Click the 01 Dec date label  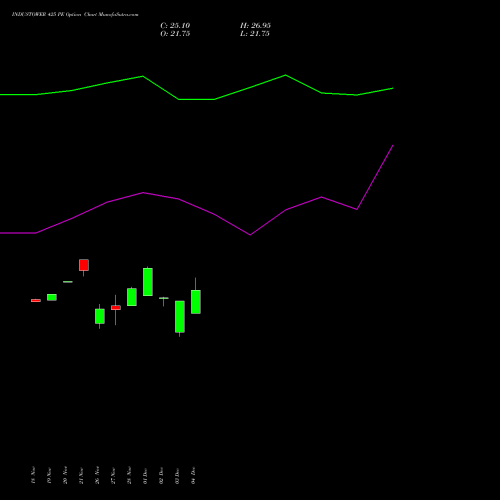point(145,475)
